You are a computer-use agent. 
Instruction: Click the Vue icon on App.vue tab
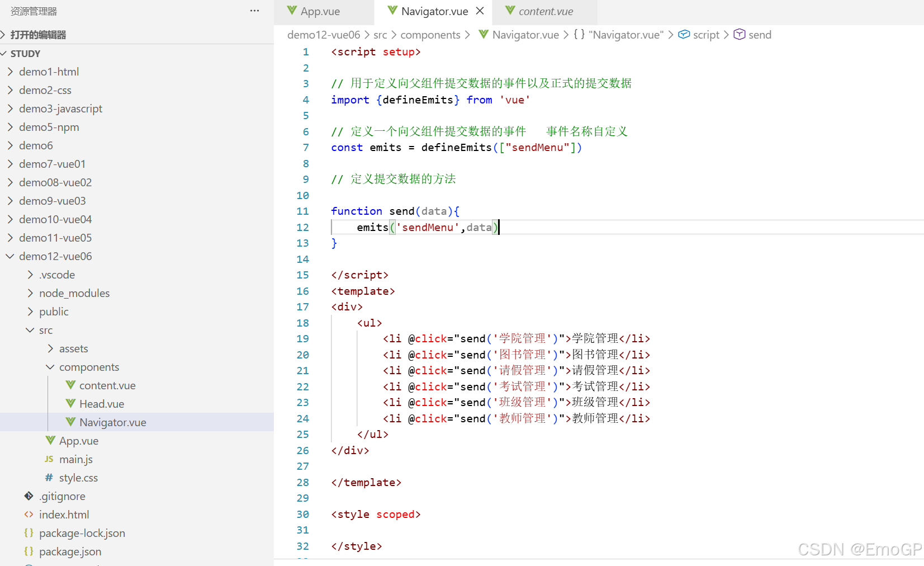[292, 11]
